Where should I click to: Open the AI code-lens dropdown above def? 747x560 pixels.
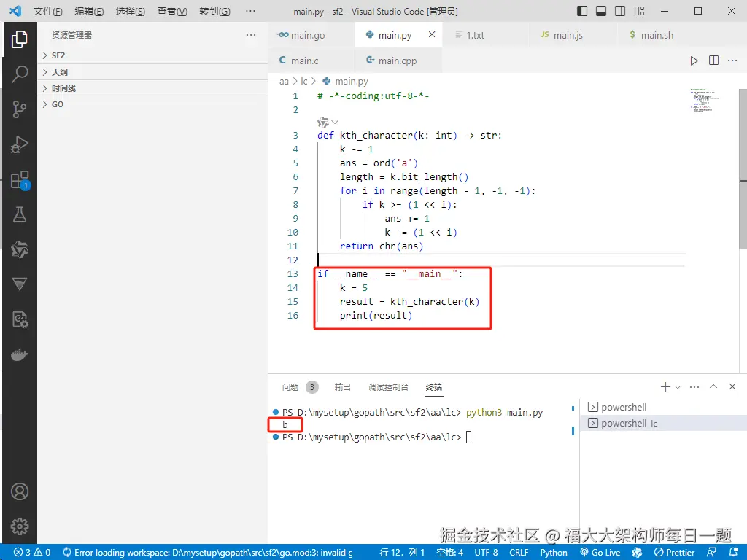pos(328,122)
